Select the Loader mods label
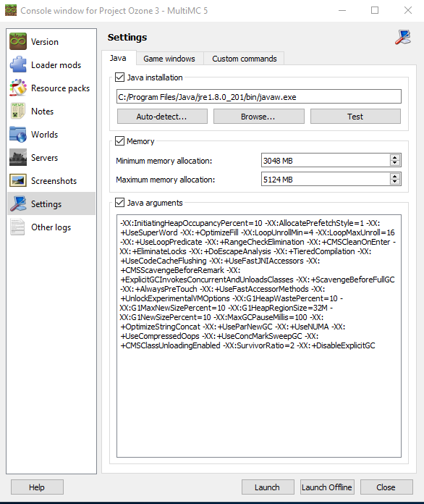The width and height of the screenshot is (424, 504). 56,65
